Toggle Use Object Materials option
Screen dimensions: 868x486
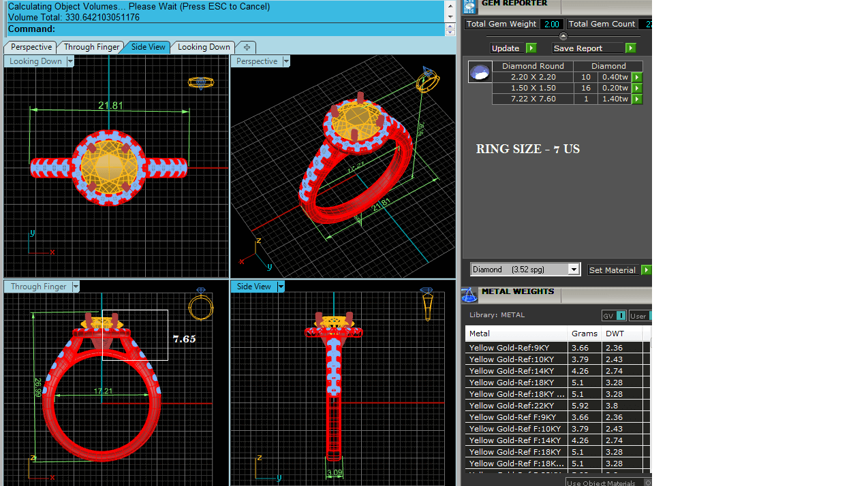point(647,483)
